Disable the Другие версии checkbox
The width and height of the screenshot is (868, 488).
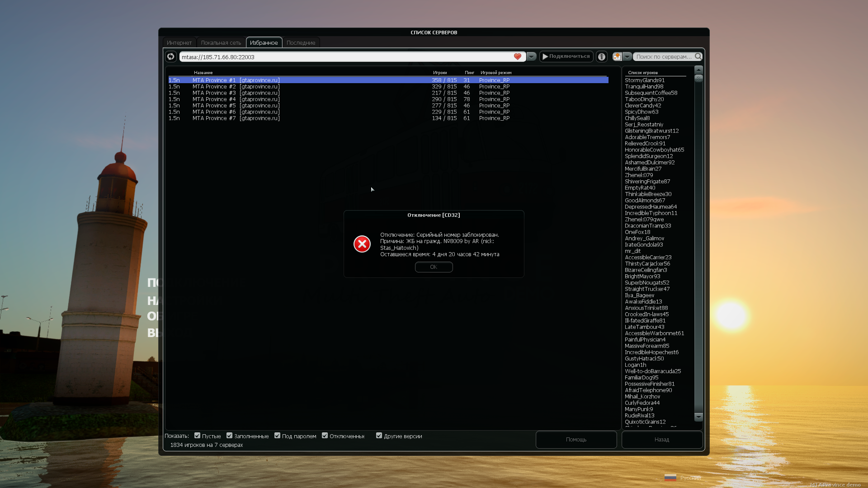pos(379,436)
